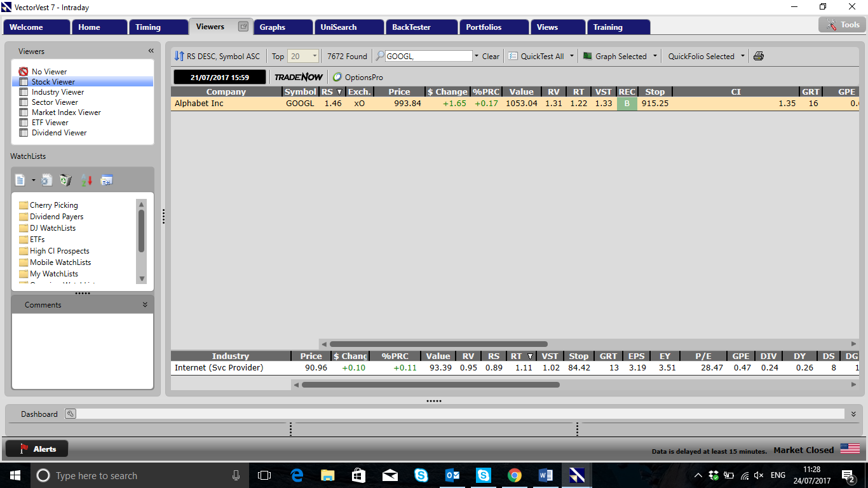The width and height of the screenshot is (868, 488).
Task: Click the WatchList sort arrows icon
Action: [86, 180]
